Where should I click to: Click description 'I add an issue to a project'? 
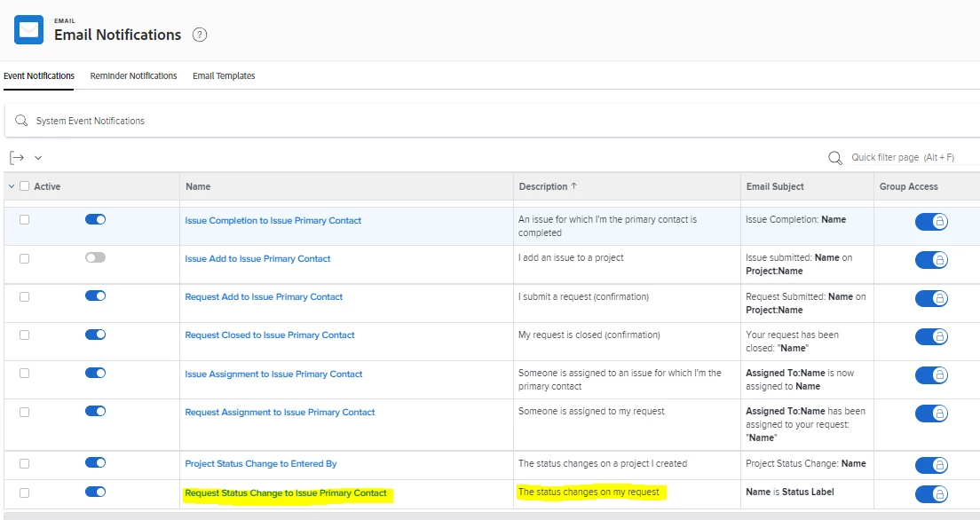tap(571, 257)
